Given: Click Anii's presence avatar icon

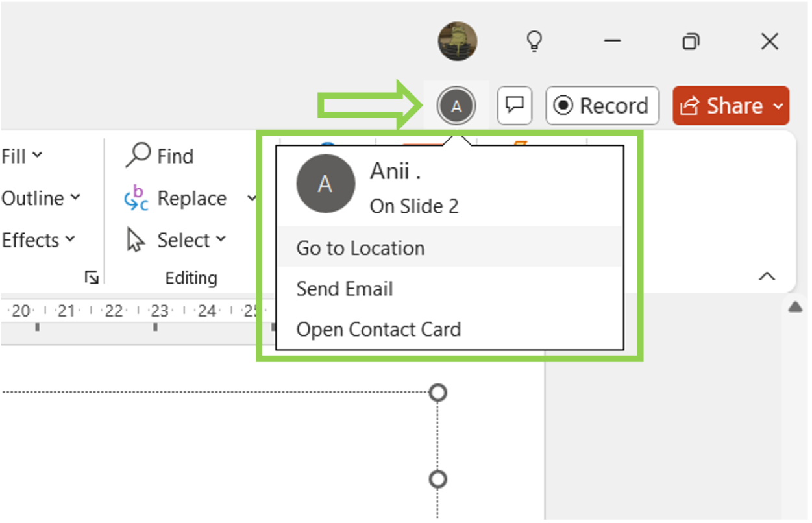Looking at the screenshot, I should 457,106.
